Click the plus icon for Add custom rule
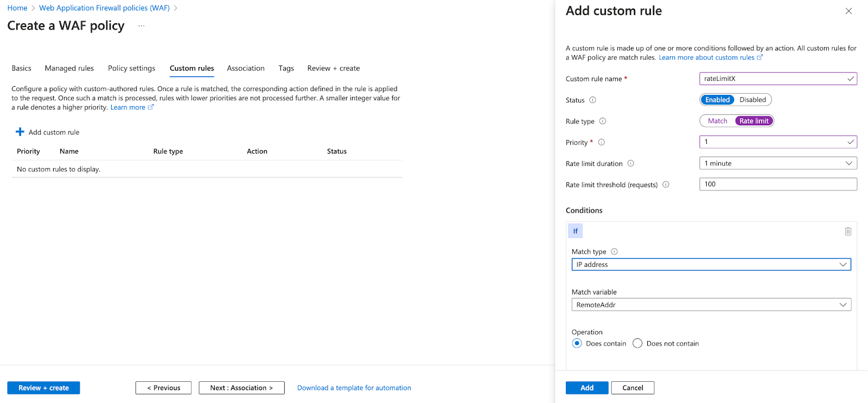This screenshot has height=403, width=868. tap(20, 132)
